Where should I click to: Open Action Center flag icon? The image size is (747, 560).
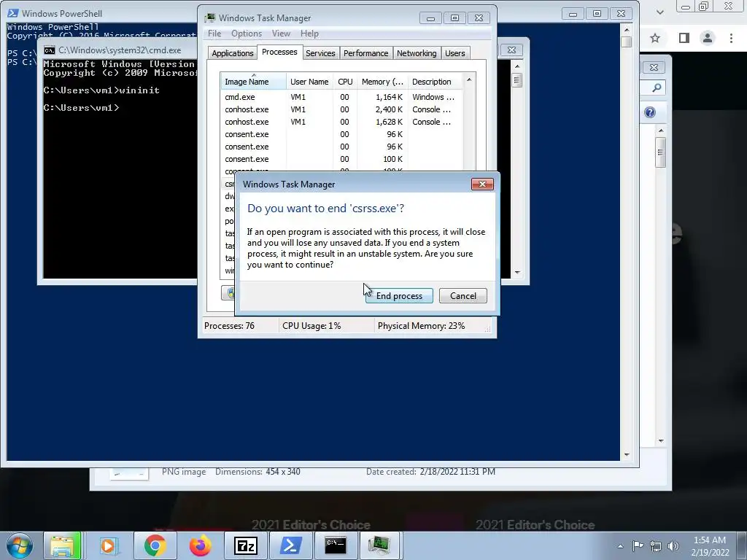[x=638, y=545]
